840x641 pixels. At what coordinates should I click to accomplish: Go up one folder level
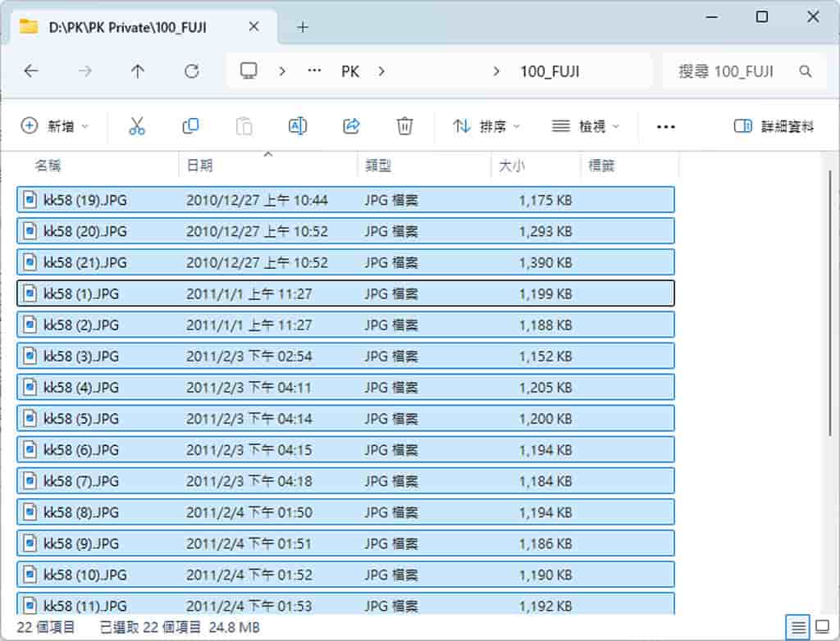click(x=138, y=71)
